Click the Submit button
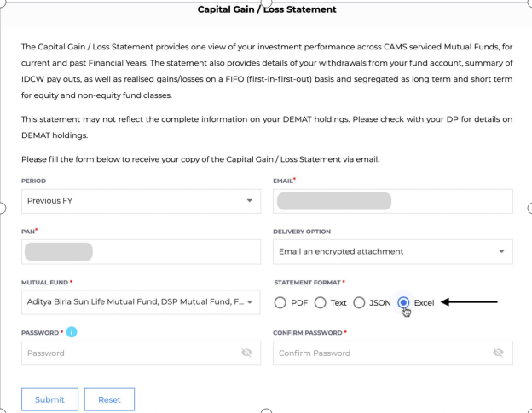 point(49,399)
